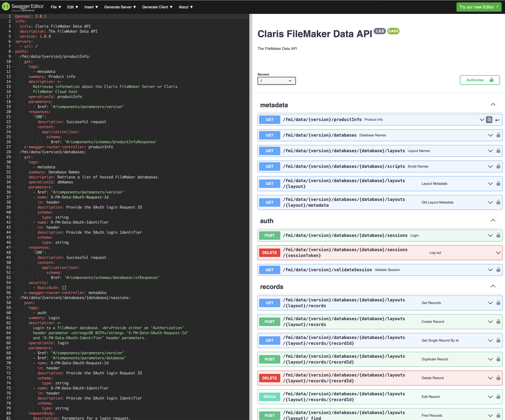Viewport: 505px width, 420px height.
Task: Click GET badge of Layout Names endpoint
Action: point(269,151)
